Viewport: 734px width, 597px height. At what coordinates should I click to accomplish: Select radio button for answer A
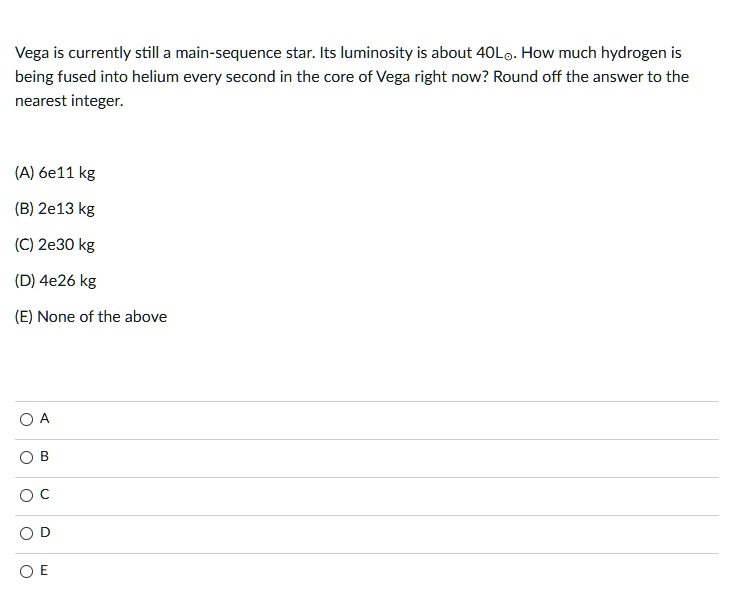[24, 420]
